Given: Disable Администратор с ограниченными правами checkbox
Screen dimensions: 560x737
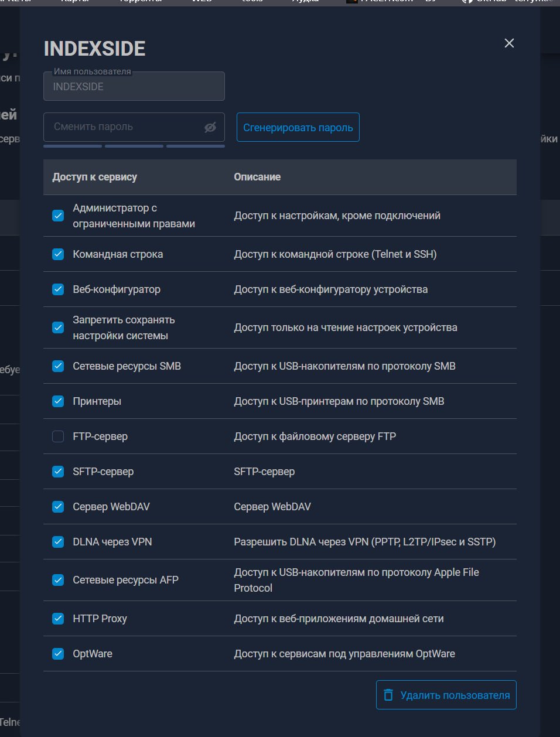Looking at the screenshot, I should coord(58,216).
